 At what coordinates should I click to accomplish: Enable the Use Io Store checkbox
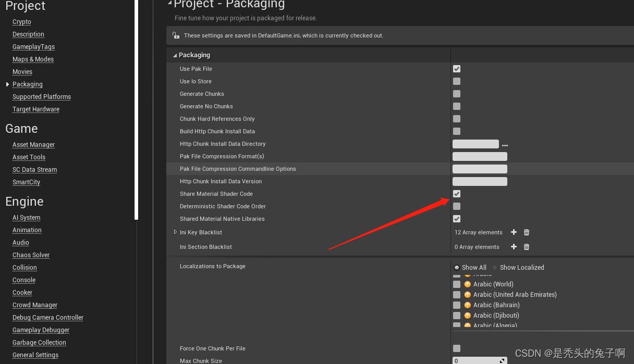457,81
